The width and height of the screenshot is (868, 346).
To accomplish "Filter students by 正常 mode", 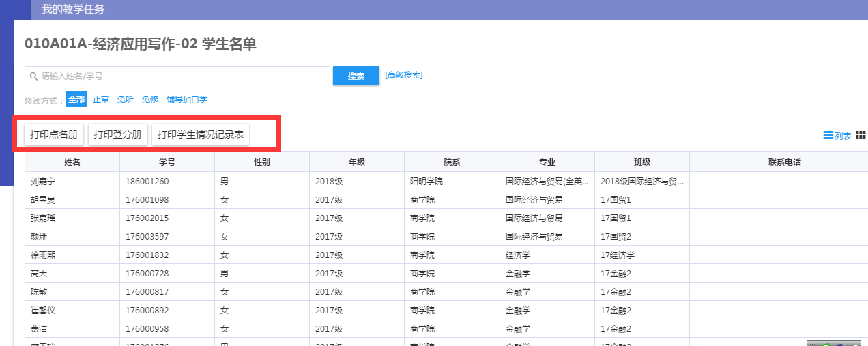I will click(x=101, y=100).
